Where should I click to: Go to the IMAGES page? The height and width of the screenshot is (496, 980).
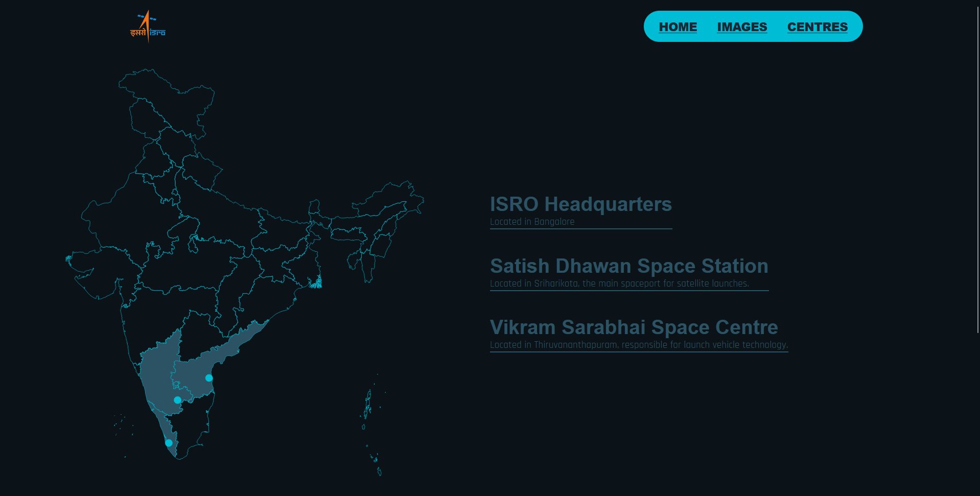(x=742, y=27)
